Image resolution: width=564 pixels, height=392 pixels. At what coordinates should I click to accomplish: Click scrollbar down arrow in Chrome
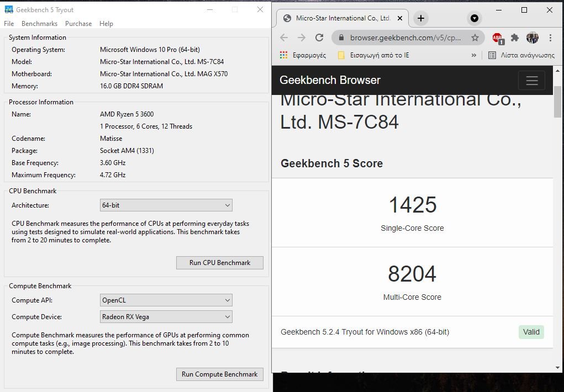557,368
